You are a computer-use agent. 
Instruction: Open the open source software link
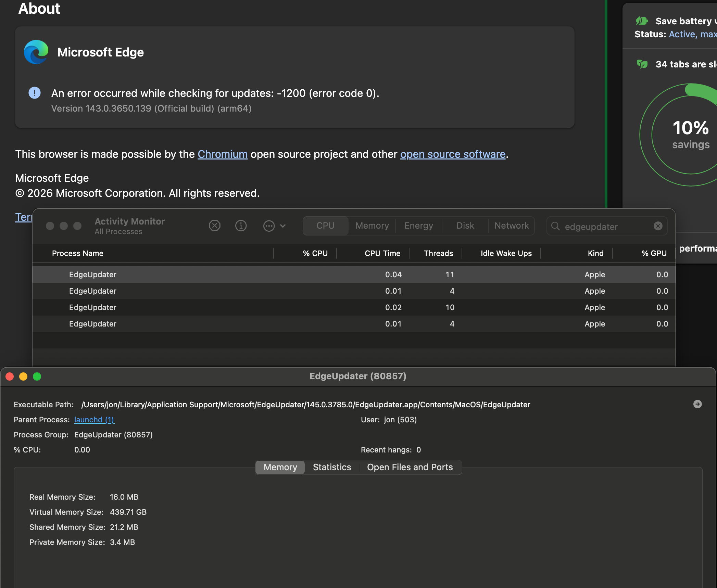(x=453, y=154)
